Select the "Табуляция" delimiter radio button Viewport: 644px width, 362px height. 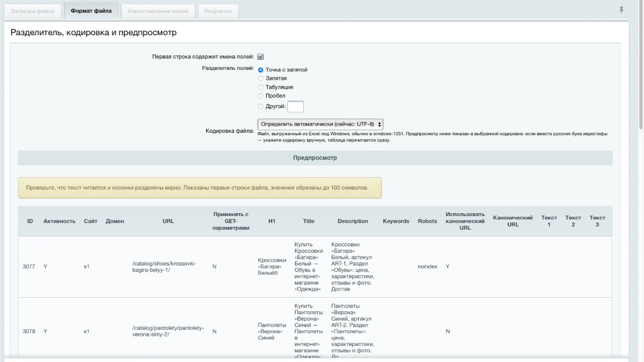[261, 87]
